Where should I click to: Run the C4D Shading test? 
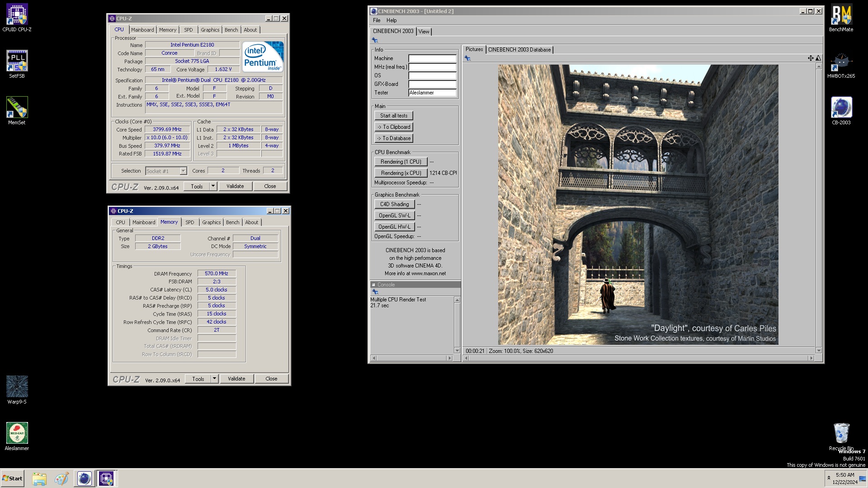pyautogui.click(x=394, y=204)
